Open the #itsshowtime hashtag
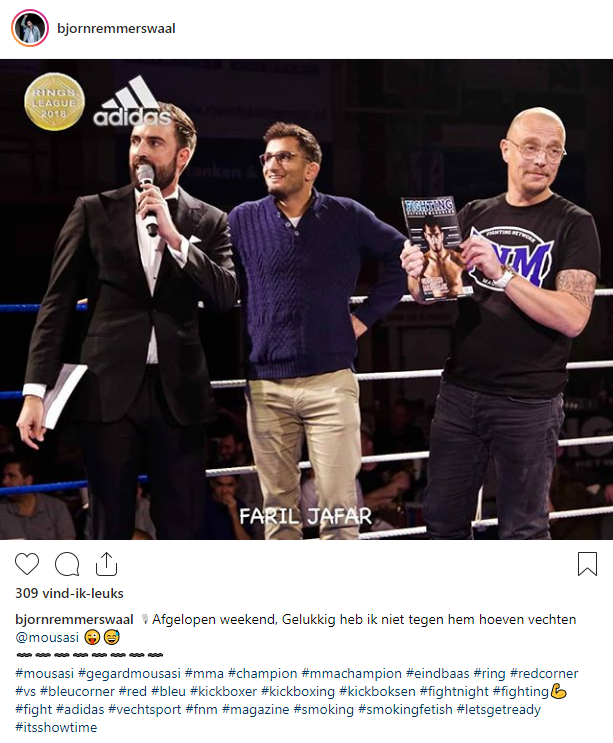Image resolution: width=613 pixels, height=743 pixels. 56,727
